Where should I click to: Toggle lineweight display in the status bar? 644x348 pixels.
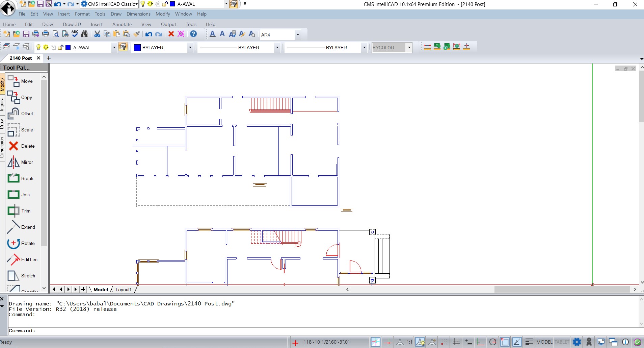(x=529, y=342)
